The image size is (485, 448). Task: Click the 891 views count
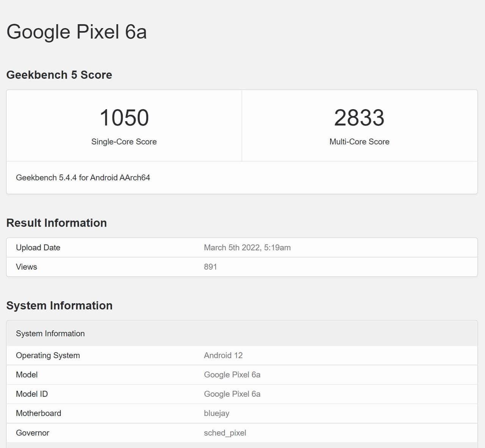click(x=210, y=267)
